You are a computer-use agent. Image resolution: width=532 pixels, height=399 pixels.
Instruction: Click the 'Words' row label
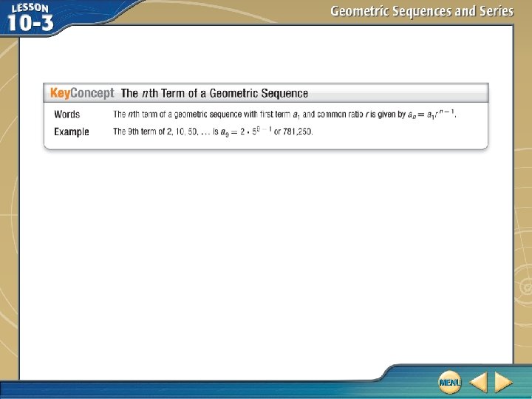[66, 115]
